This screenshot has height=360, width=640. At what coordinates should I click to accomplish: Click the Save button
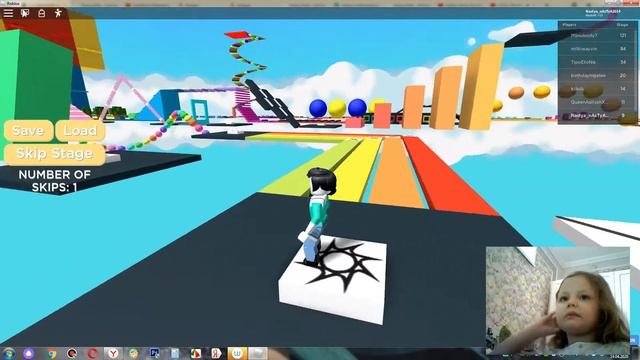click(x=28, y=131)
